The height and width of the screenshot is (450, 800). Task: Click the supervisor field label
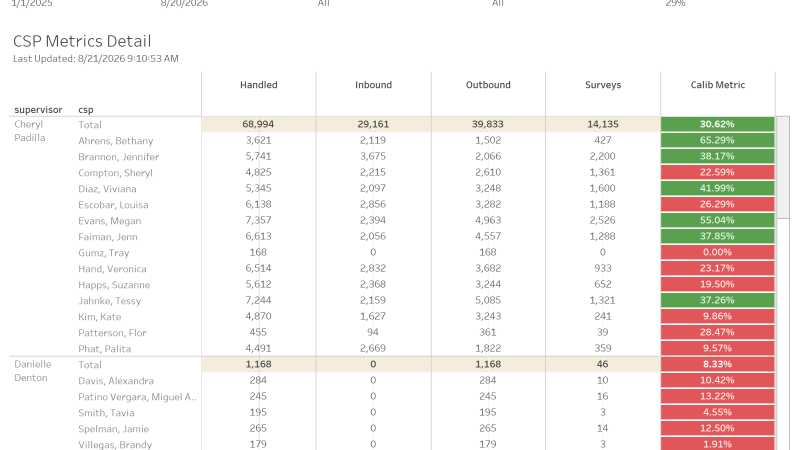click(38, 110)
